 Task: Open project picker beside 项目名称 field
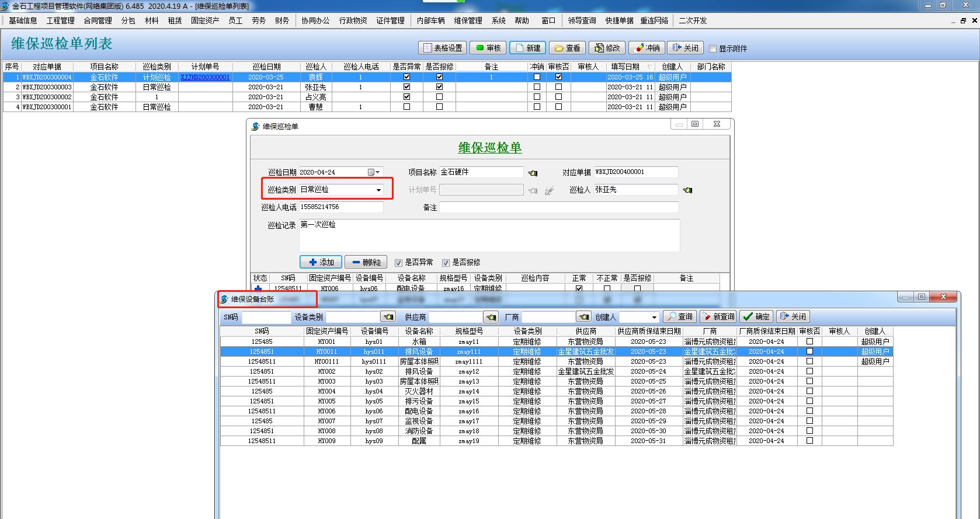click(533, 173)
